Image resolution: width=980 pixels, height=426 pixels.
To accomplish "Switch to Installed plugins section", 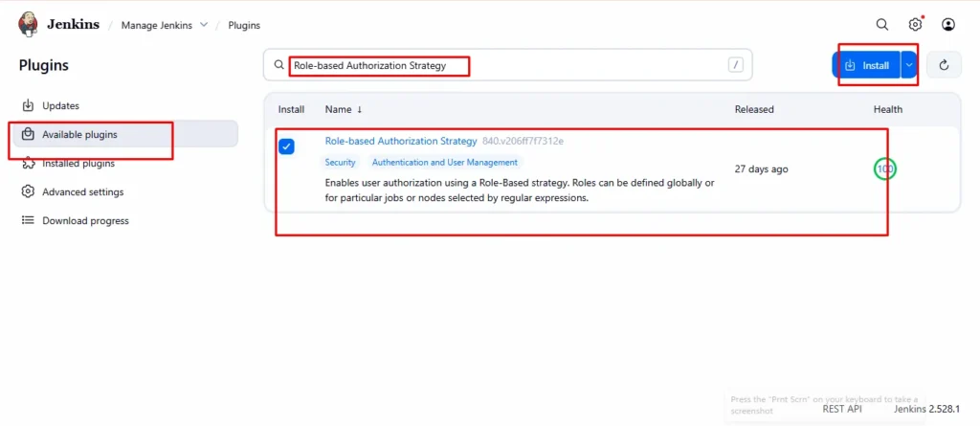I will pos(78,163).
